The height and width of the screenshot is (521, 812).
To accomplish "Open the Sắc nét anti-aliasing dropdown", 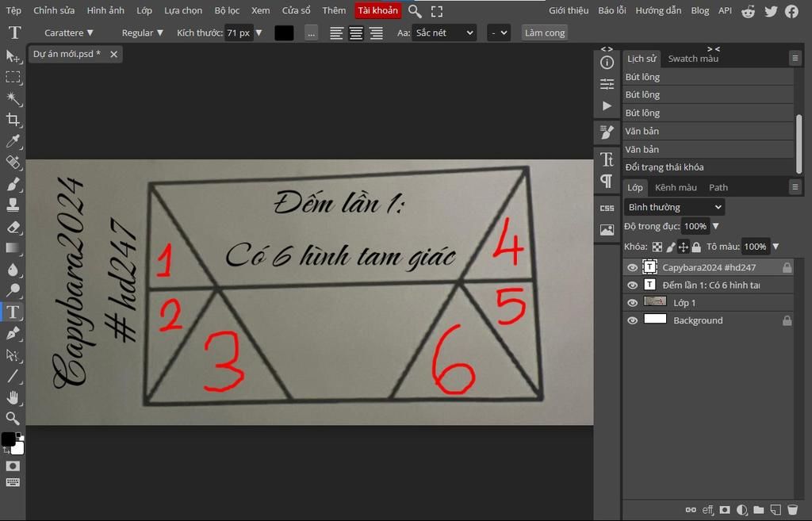I will (x=444, y=33).
